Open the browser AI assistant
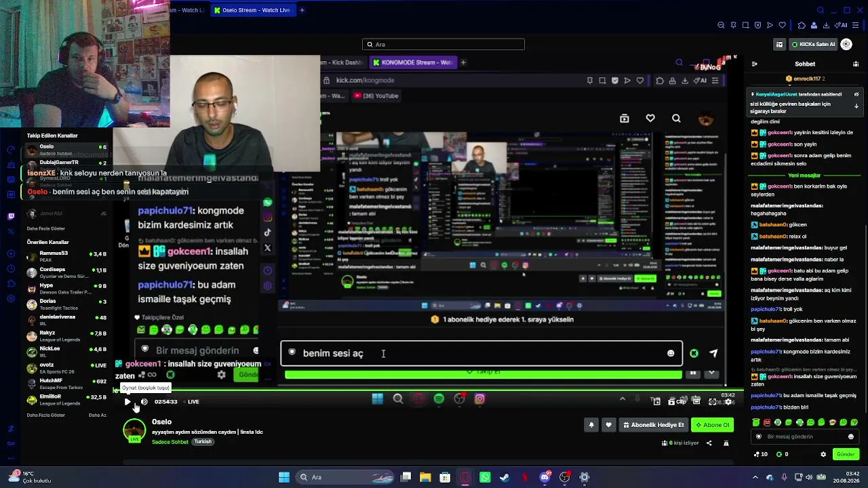The width and height of the screenshot is (868, 488). click(842, 25)
